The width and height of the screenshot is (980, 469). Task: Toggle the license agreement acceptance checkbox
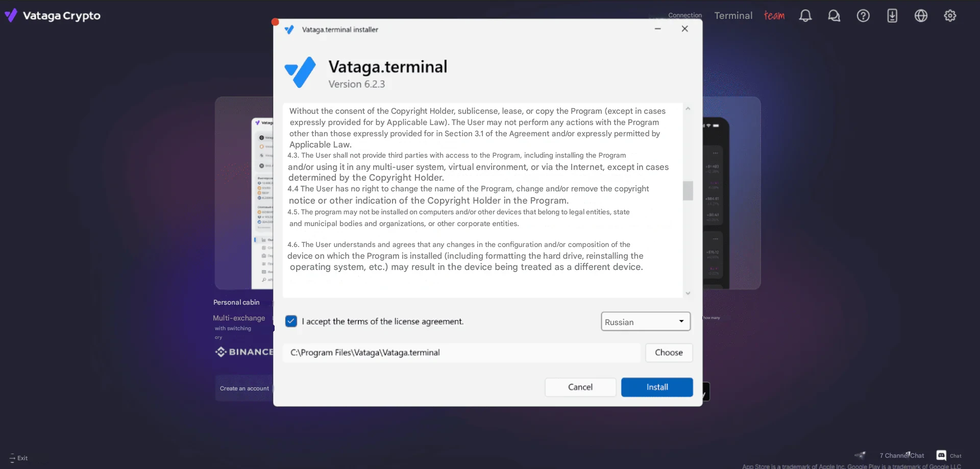pos(291,321)
